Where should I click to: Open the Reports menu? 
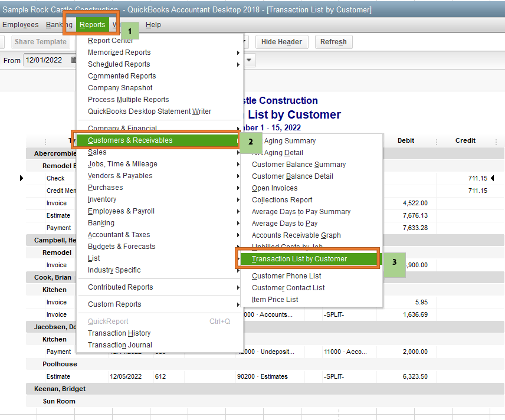click(92, 25)
